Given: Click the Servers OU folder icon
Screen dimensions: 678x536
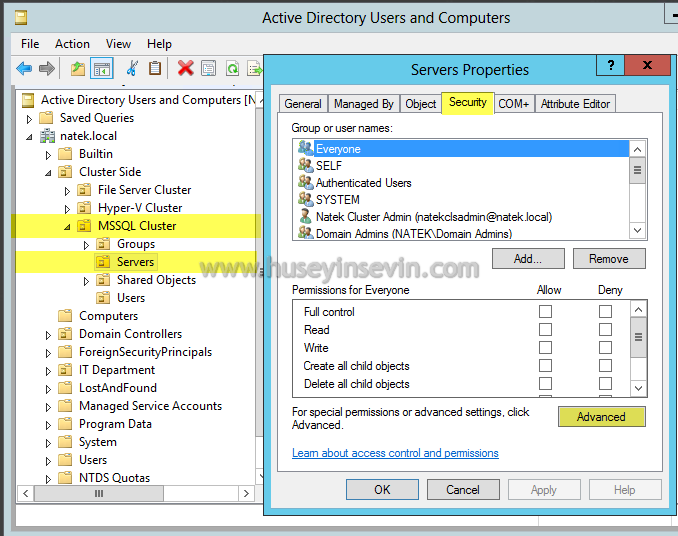Looking at the screenshot, I should coord(103,262).
